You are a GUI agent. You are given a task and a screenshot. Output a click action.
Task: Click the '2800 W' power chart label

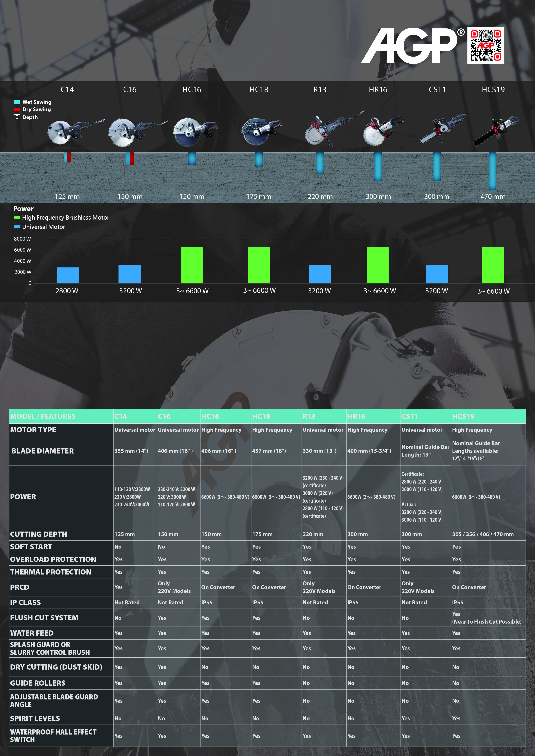(67, 291)
